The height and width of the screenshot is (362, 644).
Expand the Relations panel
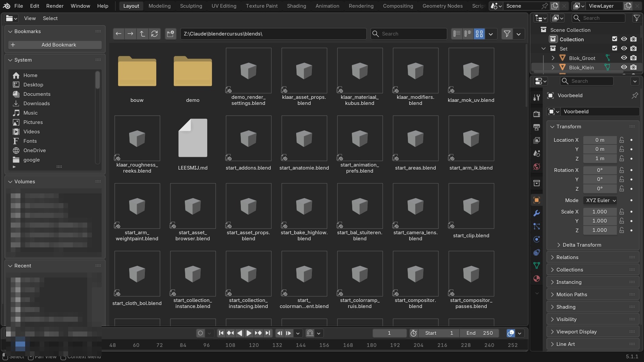pyautogui.click(x=593, y=257)
